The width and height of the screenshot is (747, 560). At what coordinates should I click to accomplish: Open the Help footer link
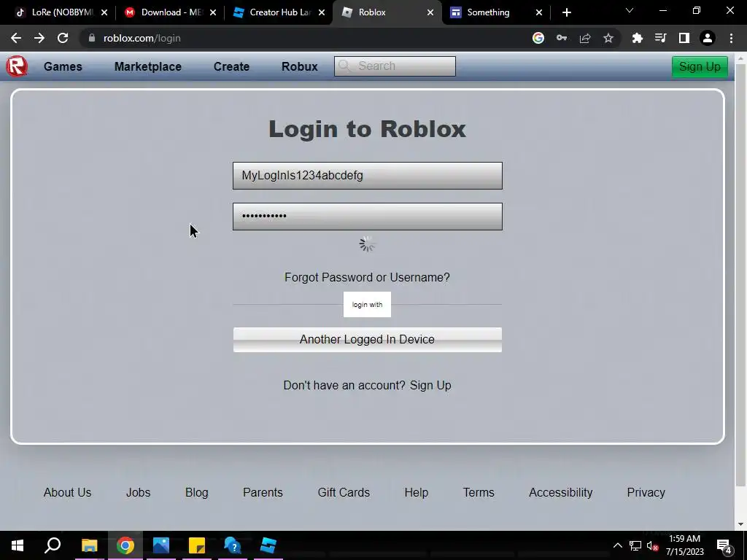coord(416,492)
